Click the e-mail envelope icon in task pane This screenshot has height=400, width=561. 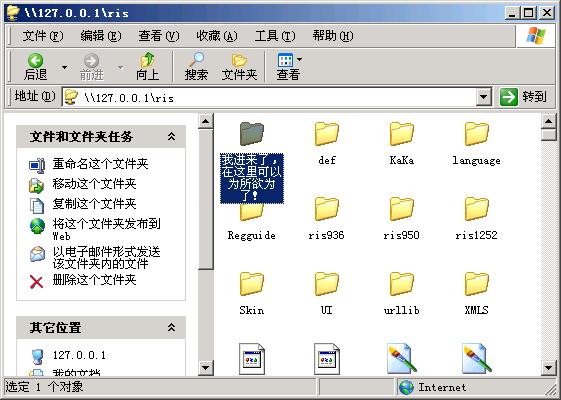coord(37,254)
